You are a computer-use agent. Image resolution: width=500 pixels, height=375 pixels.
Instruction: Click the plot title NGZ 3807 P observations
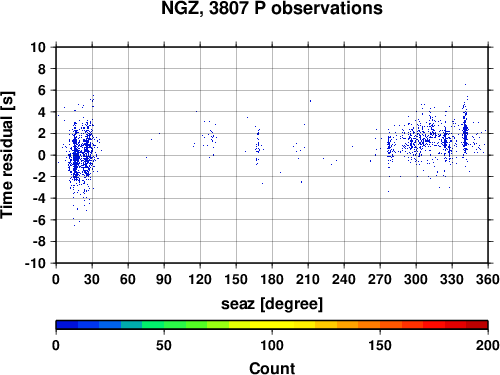[272, 8]
